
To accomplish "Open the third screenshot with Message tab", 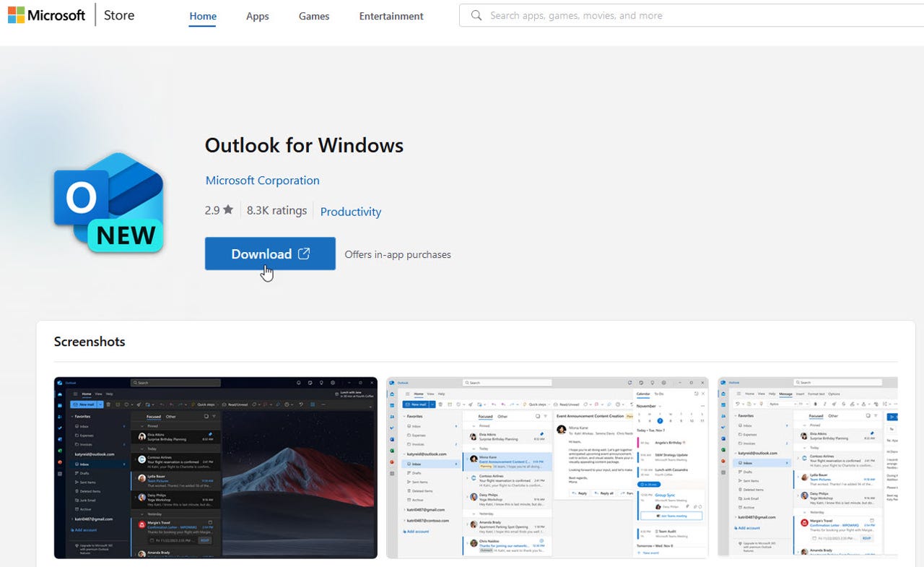I will click(x=808, y=467).
